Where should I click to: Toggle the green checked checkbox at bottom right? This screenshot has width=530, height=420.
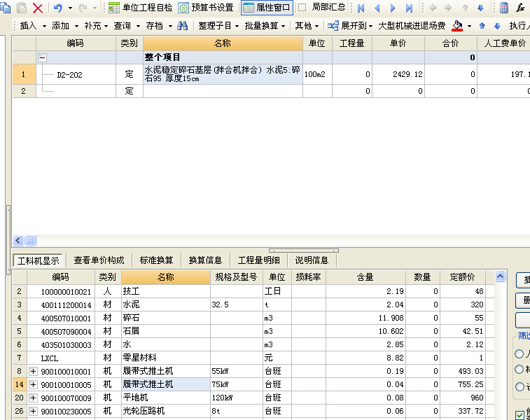tap(519, 414)
